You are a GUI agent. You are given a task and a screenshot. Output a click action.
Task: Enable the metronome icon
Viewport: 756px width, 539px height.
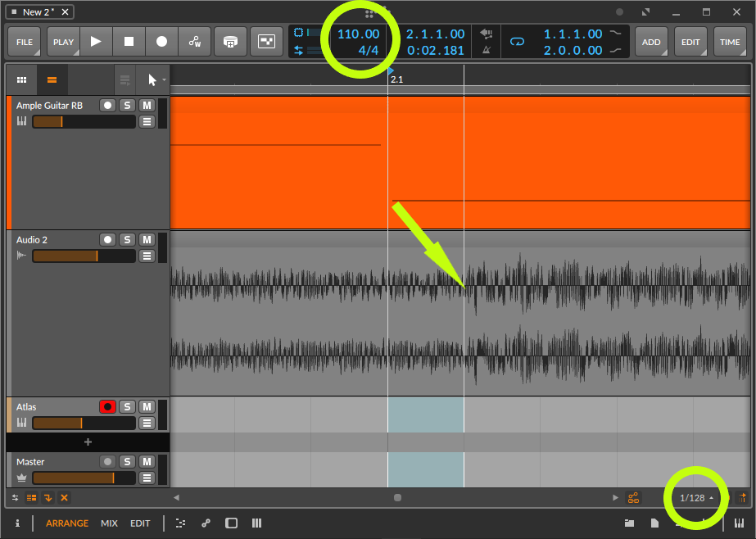pyautogui.click(x=487, y=50)
